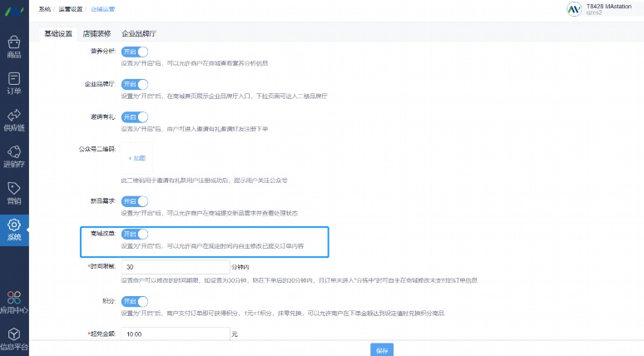Toggle the 积分 switch
The image size is (644, 356).
pyautogui.click(x=135, y=301)
